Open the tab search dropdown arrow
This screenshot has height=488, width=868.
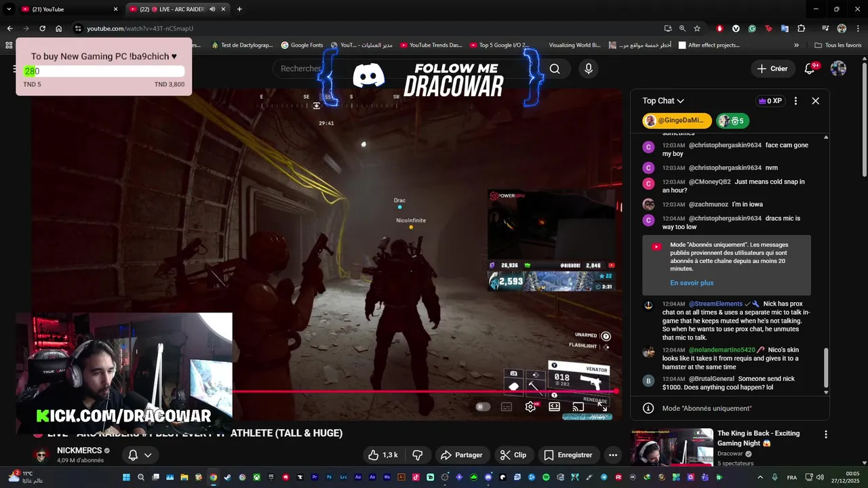point(9,9)
